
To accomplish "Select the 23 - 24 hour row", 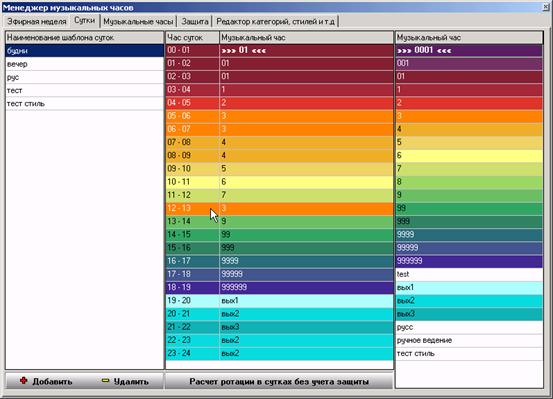I will click(280, 353).
